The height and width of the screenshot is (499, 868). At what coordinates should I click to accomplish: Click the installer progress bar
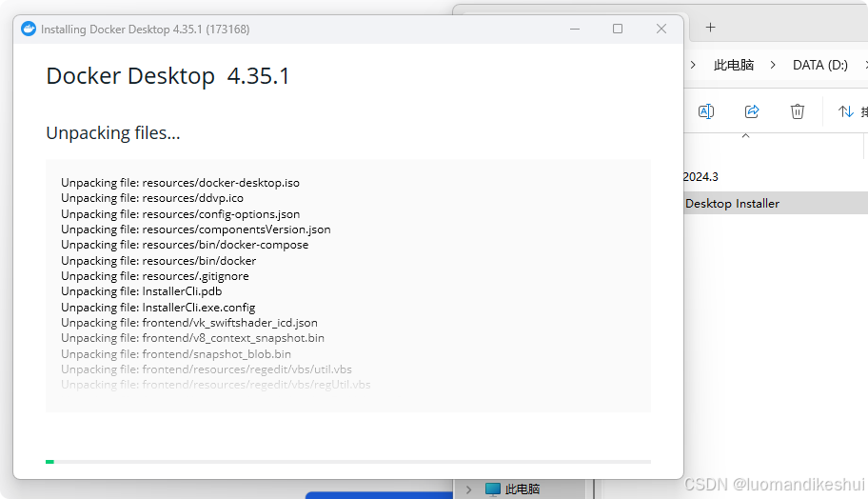tap(348, 461)
